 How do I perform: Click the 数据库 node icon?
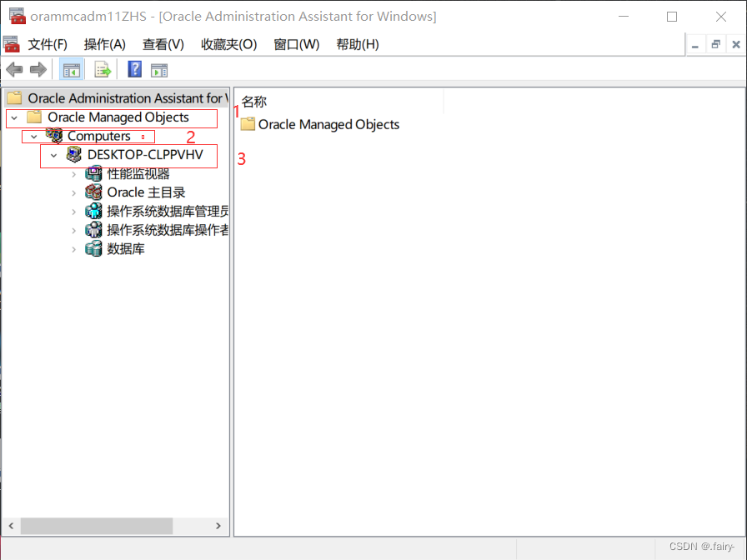93,248
